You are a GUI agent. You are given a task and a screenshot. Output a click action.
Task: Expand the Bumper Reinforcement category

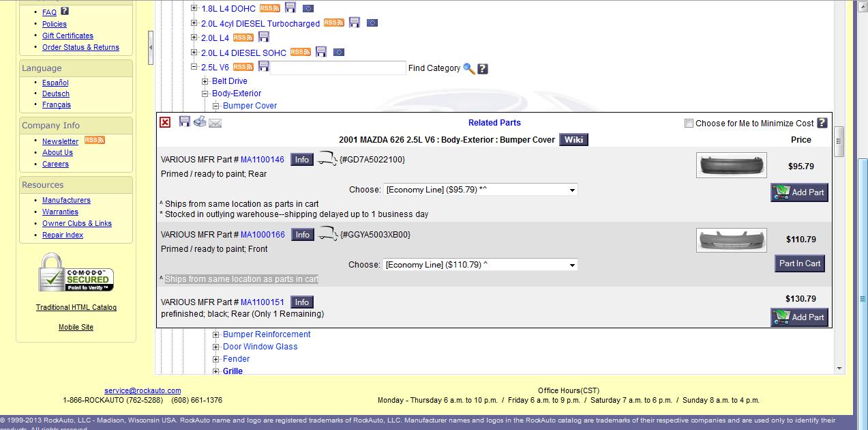(x=216, y=334)
